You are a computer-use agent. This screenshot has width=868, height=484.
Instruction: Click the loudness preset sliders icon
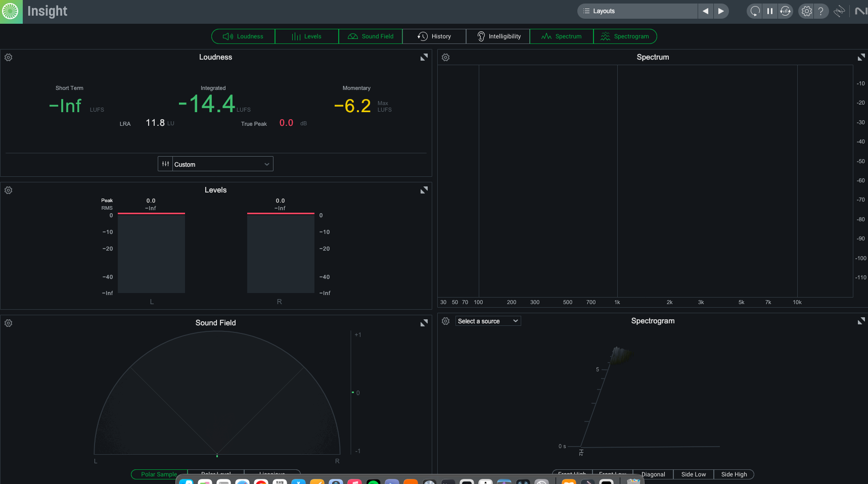pos(165,164)
